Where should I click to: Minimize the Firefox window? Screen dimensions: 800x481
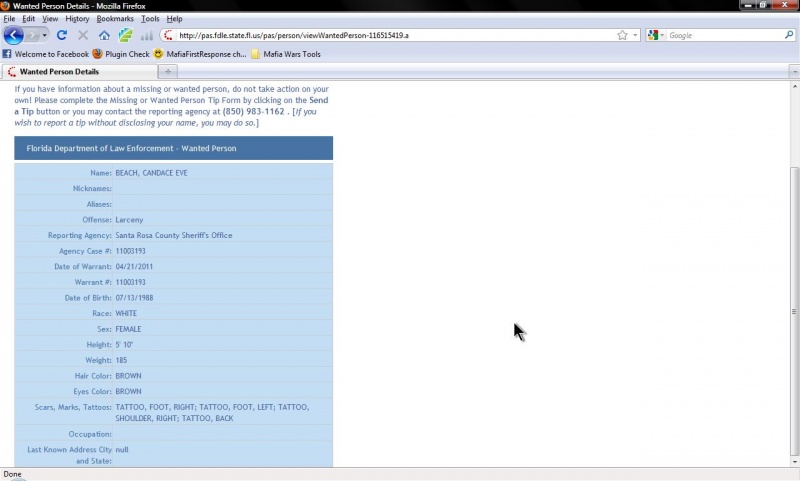tap(747, 5)
